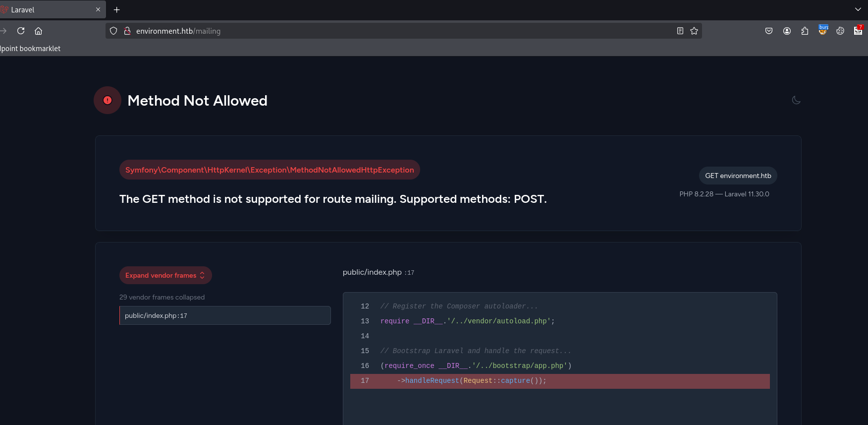The width and height of the screenshot is (868, 425).
Task: Expand vendor frames
Action: (165, 275)
